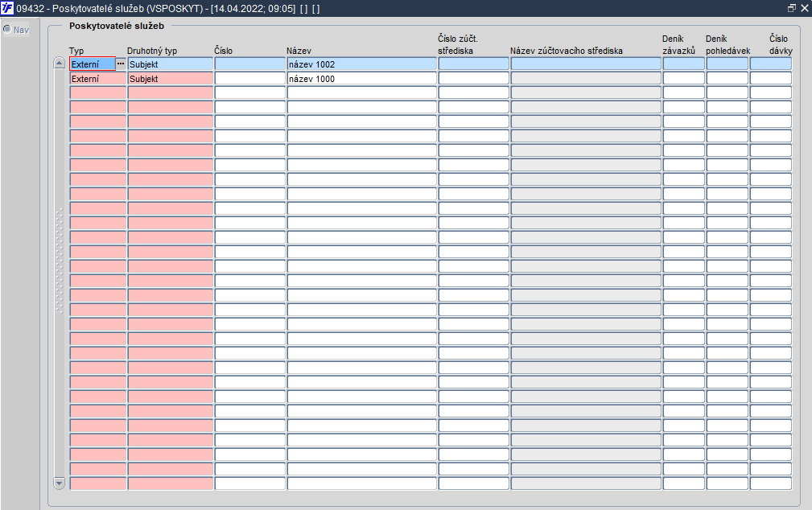Screen dimensions: 812x510
Task: Click Název zúčtovacího střediska field, název 1002 row
Action: coord(586,64)
